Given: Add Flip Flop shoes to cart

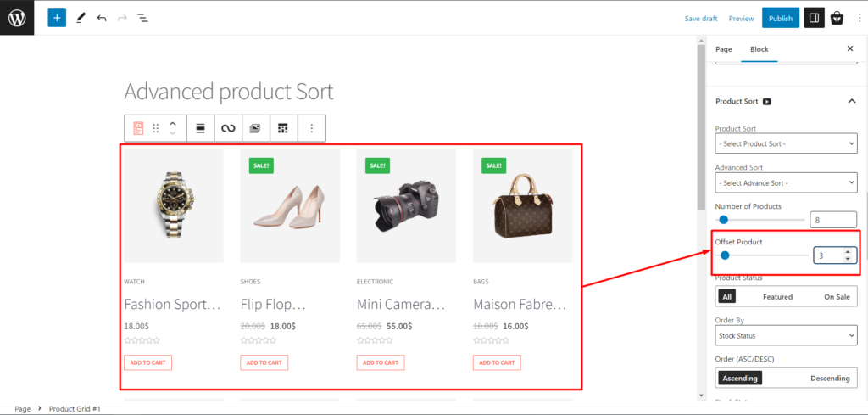Looking at the screenshot, I should [x=264, y=362].
